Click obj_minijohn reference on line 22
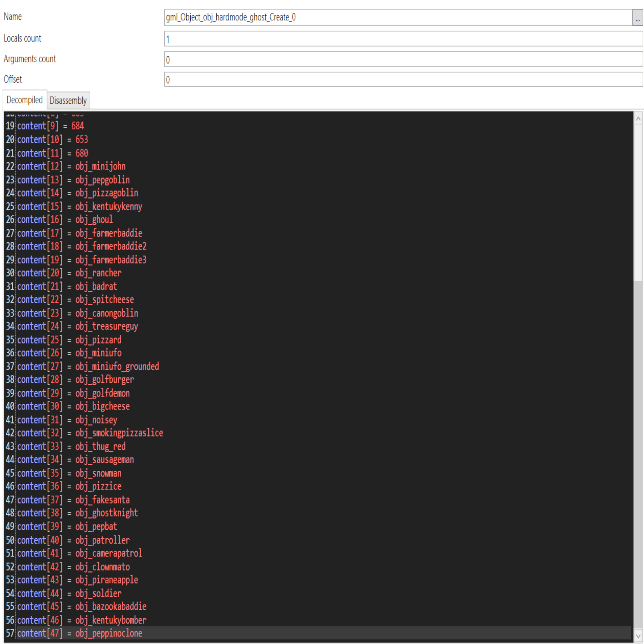 click(x=100, y=166)
